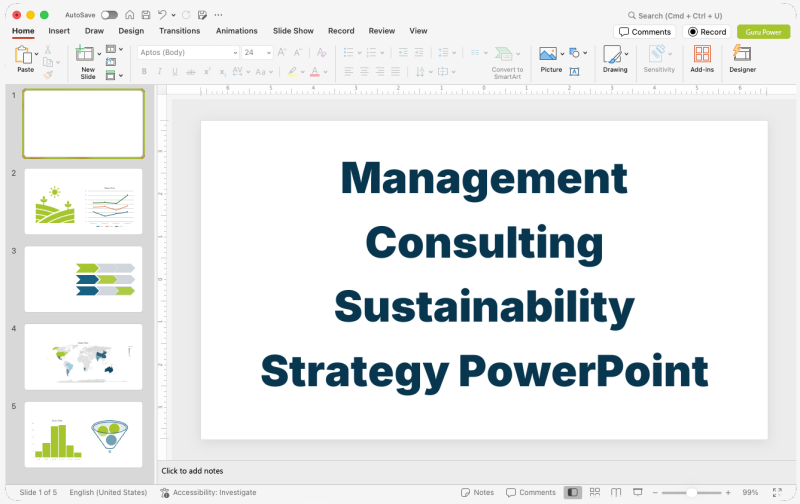Click the zoom slider handle

tap(691, 492)
